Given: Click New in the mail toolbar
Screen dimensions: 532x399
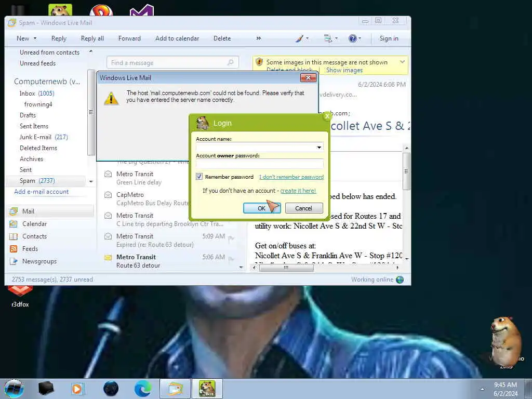Looking at the screenshot, I should (23, 38).
